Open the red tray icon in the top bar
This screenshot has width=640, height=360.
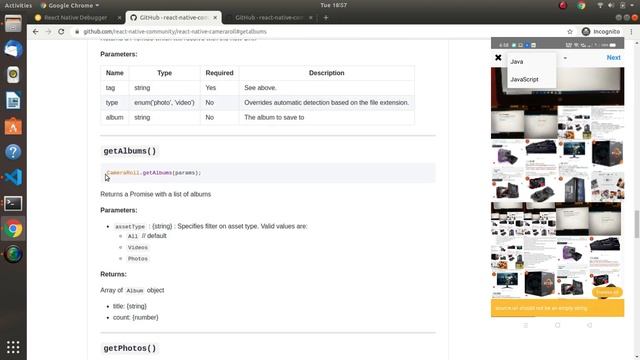pos(563,5)
